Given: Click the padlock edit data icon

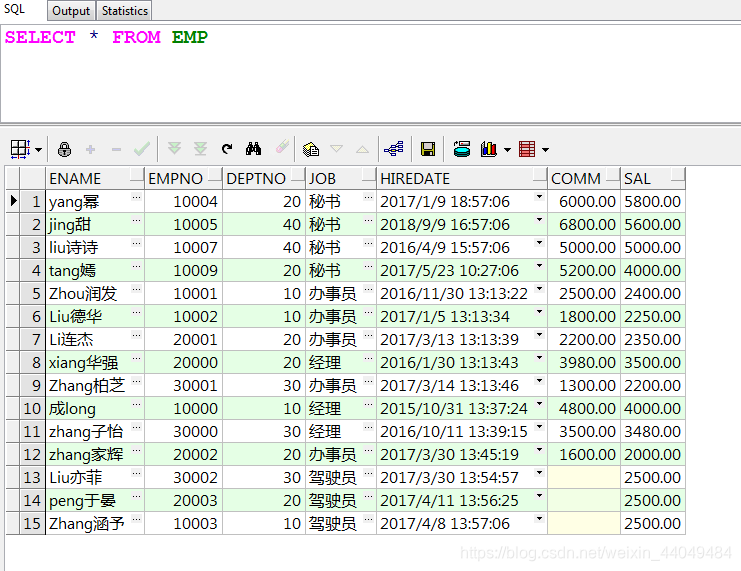Looking at the screenshot, I should coord(64,149).
